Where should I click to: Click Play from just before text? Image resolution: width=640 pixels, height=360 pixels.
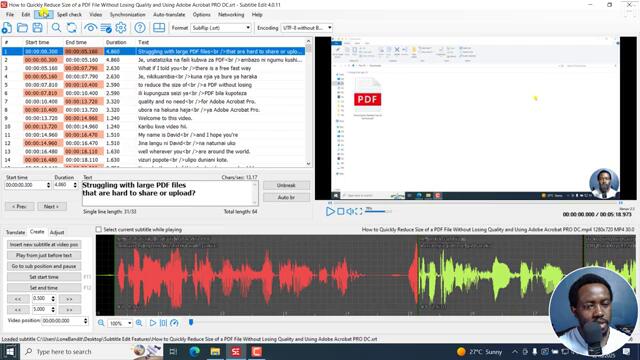(44, 255)
